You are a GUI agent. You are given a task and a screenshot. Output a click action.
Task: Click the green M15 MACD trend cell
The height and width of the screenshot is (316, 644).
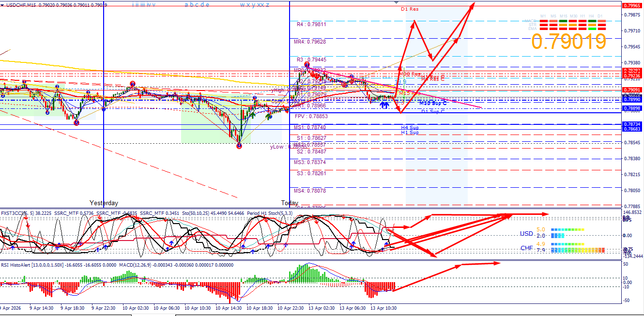pos(563,21)
